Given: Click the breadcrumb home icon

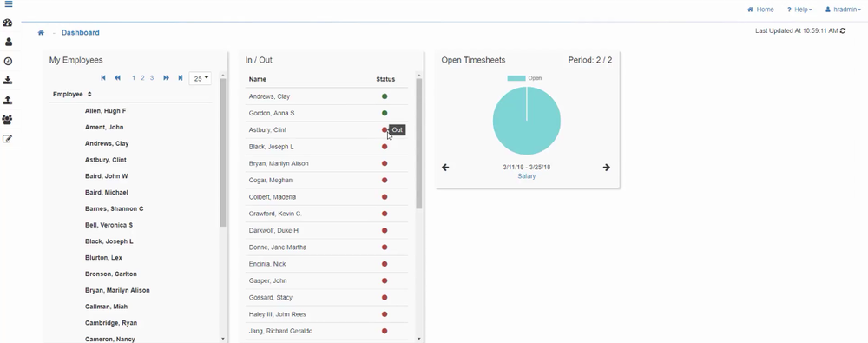Looking at the screenshot, I should click(x=41, y=33).
